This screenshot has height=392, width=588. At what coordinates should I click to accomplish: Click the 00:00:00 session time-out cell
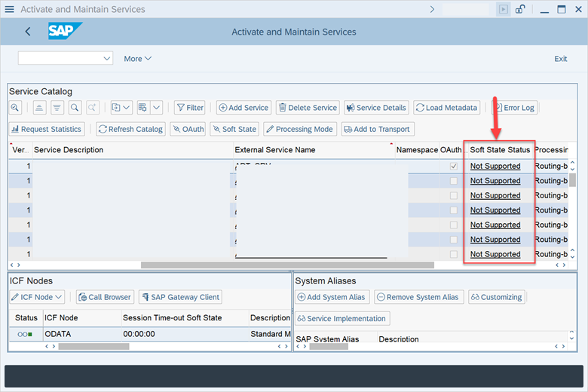click(185, 334)
